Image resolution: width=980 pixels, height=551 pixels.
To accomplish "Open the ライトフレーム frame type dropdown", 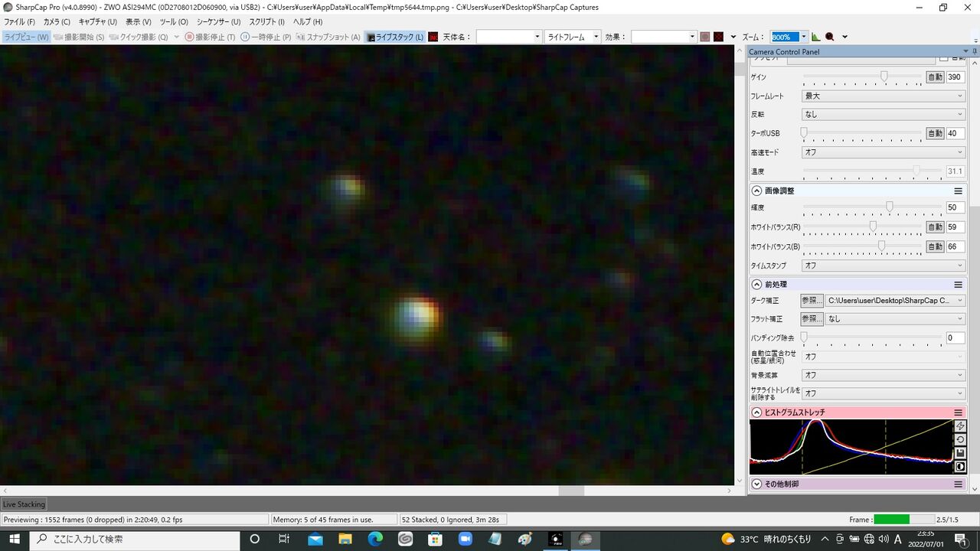I will 572,37.
